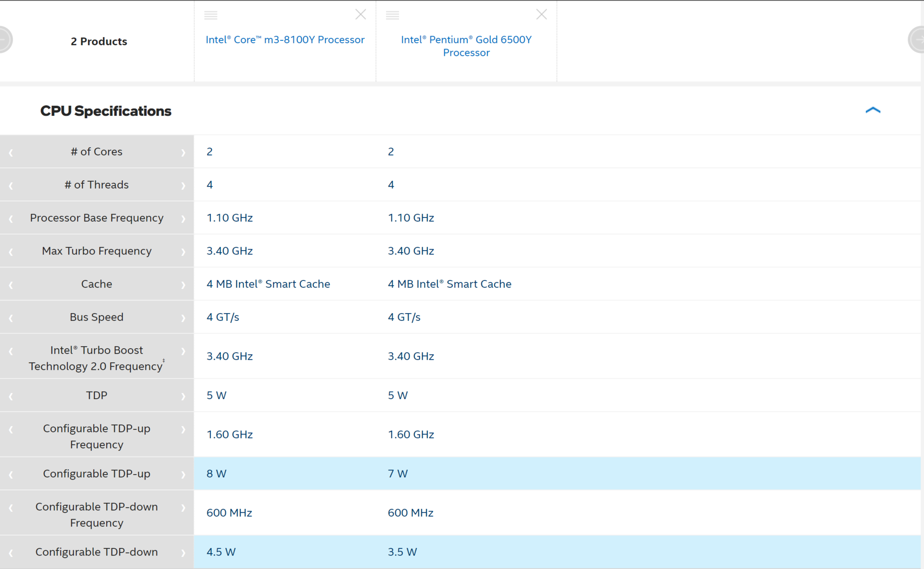Remove Intel Pentium Gold 6500Y from comparison
Screen dimensions: 924x569
click(x=541, y=14)
